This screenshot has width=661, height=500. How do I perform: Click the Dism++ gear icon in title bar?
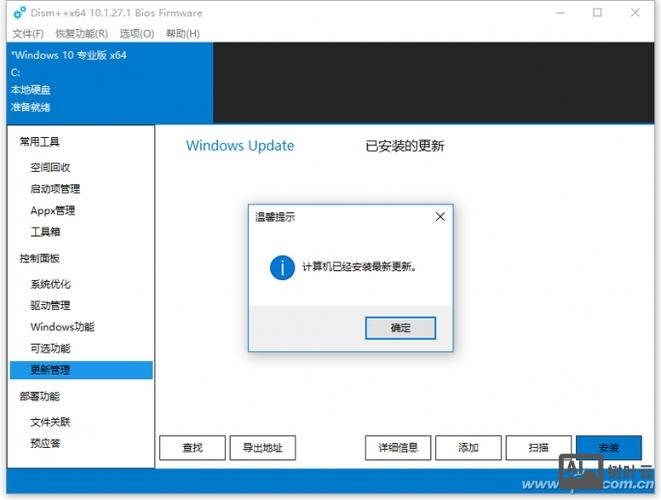click(x=19, y=13)
